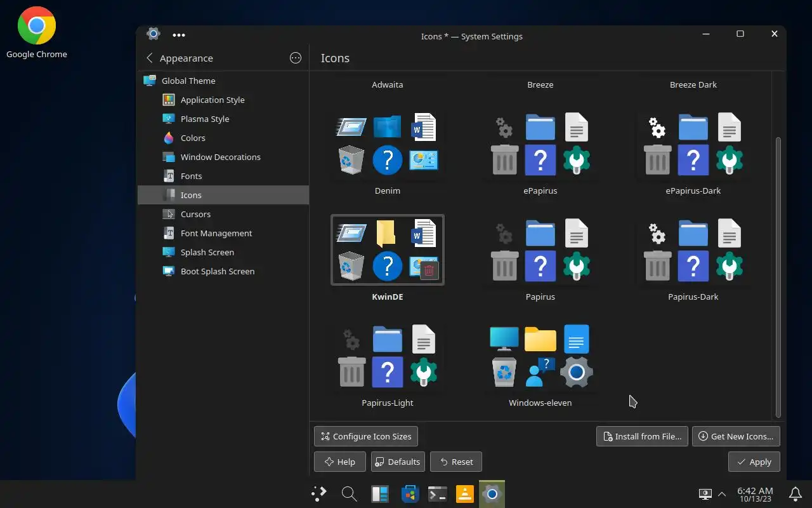Apply the icon theme changes

point(754,462)
